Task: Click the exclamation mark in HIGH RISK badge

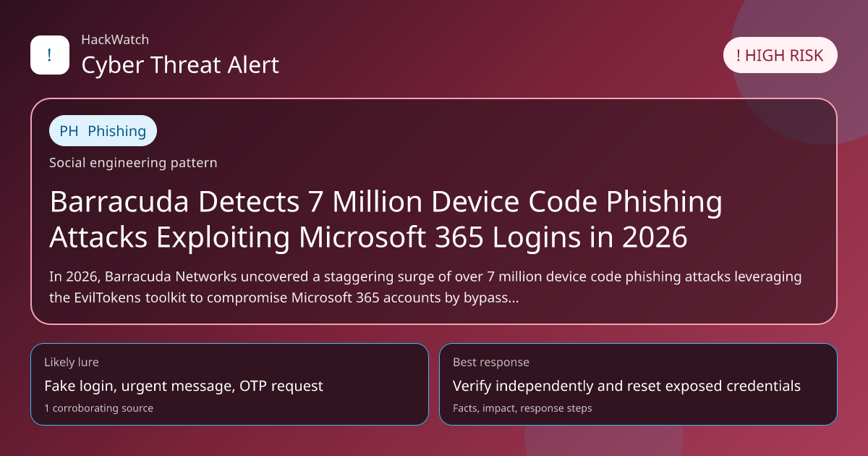Action: coord(738,56)
